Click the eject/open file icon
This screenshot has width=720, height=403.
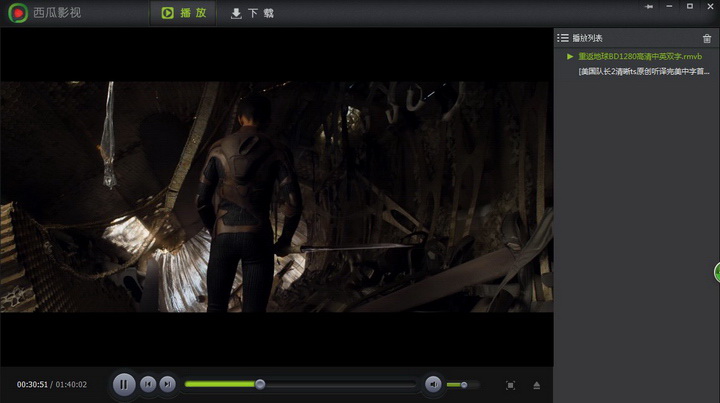[536, 385]
